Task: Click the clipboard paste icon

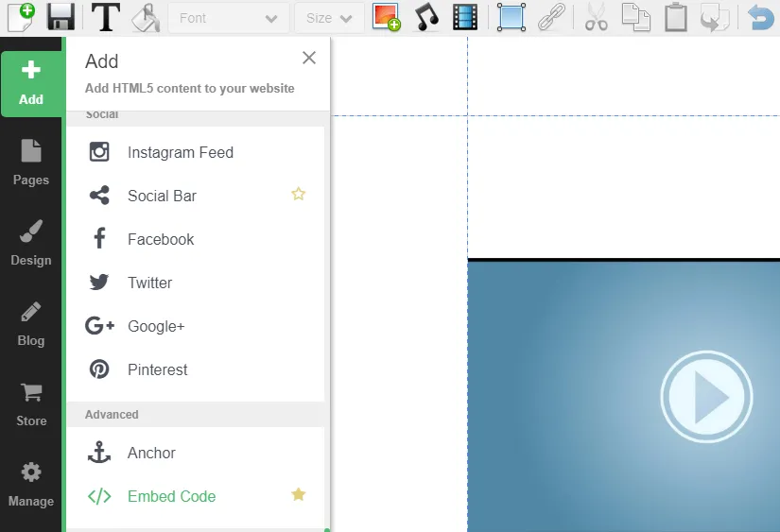Action: click(x=676, y=17)
